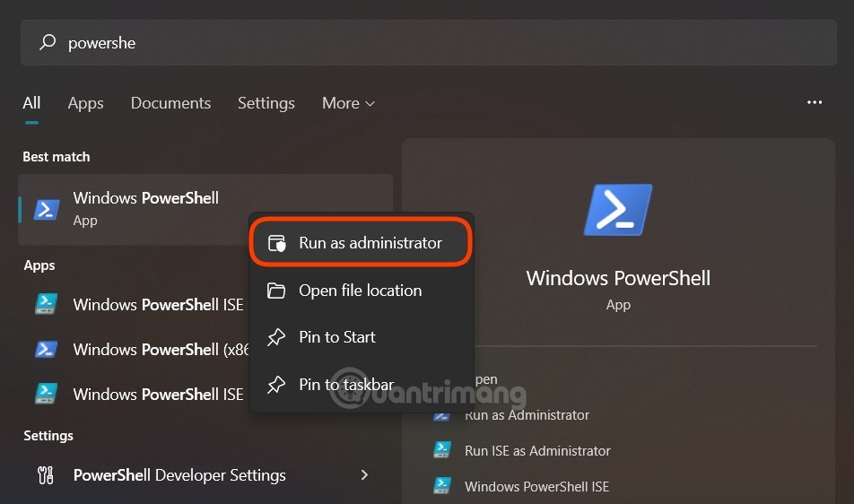Click the magnifier search icon
854x504 pixels.
click(48, 42)
